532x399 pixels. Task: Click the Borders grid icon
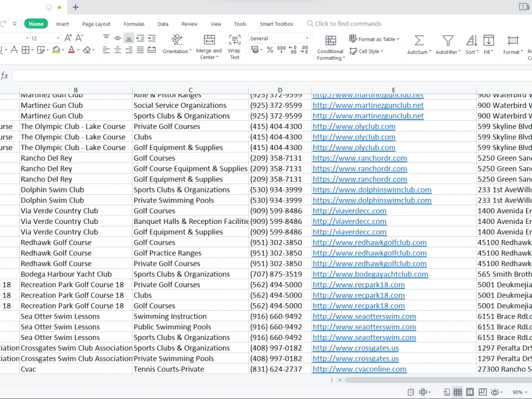[26, 50]
